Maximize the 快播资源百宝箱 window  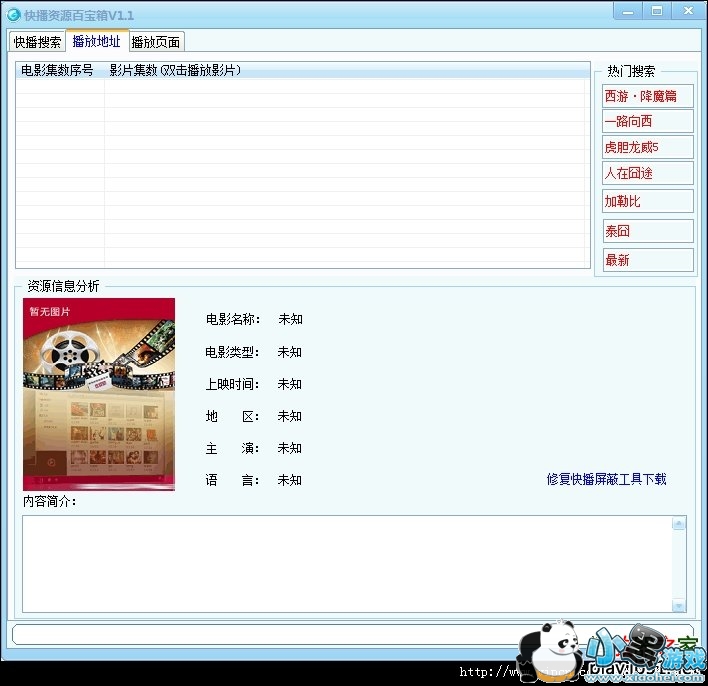point(657,11)
